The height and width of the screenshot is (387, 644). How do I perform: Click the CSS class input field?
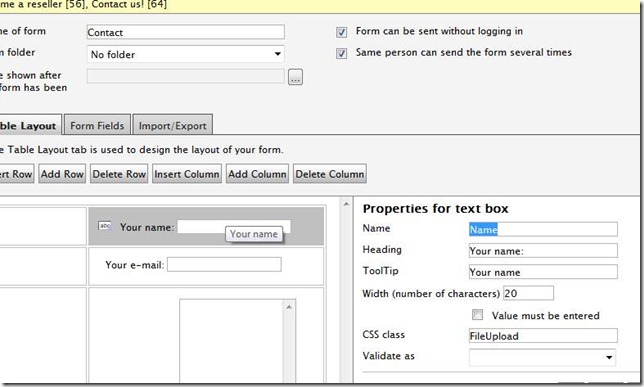[x=543, y=336]
